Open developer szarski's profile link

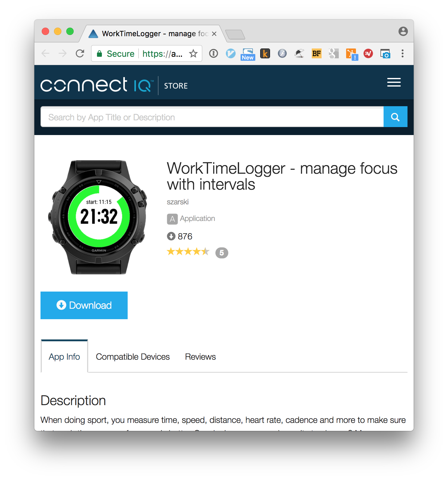tap(178, 202)
